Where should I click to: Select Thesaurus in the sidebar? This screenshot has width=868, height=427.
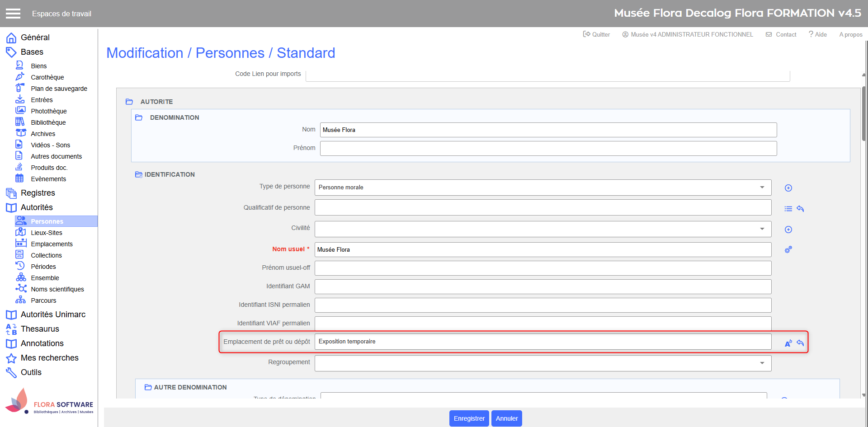click(40, 329)
